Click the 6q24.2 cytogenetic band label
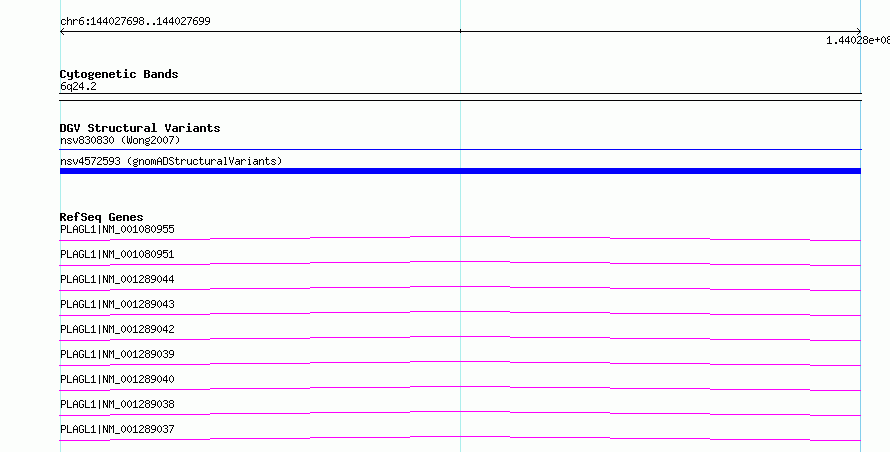Viewport: 890px width, 452px height. pos(78,86)
